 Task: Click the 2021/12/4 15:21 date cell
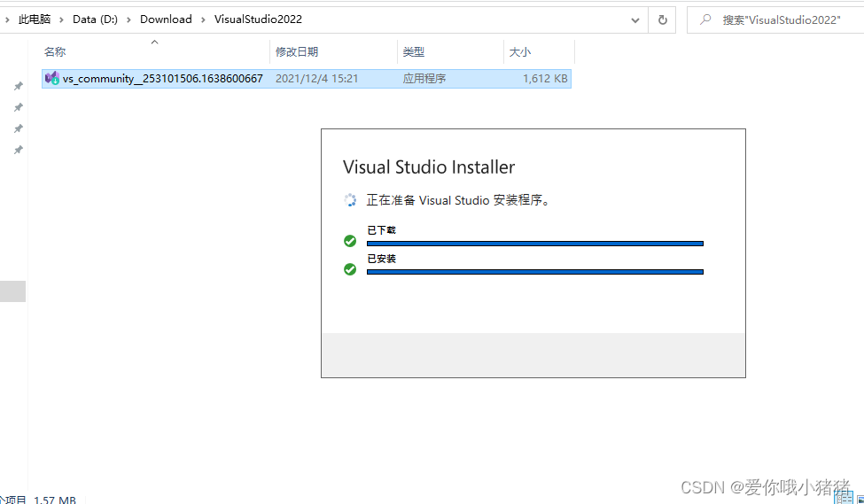click(317, 79)
